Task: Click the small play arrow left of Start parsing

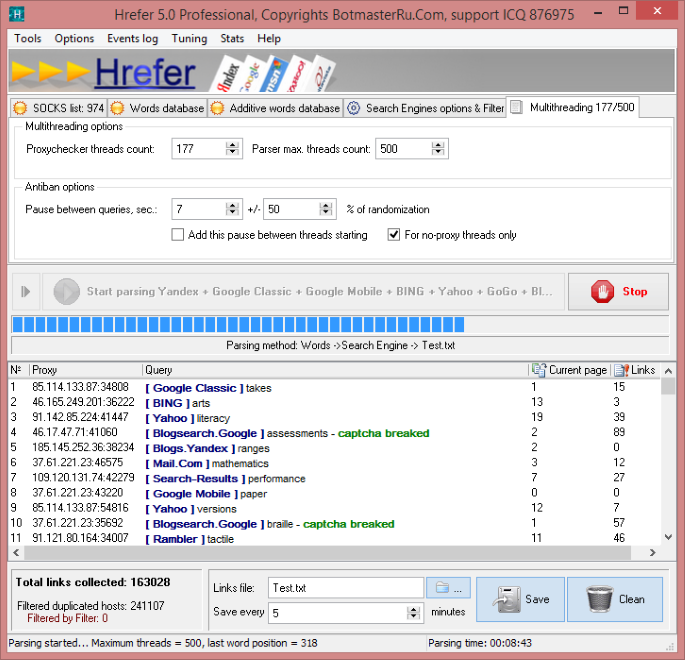Action: (26, 291)
